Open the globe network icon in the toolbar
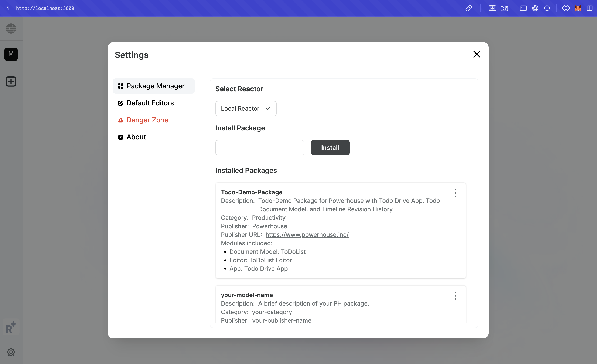 535,8
